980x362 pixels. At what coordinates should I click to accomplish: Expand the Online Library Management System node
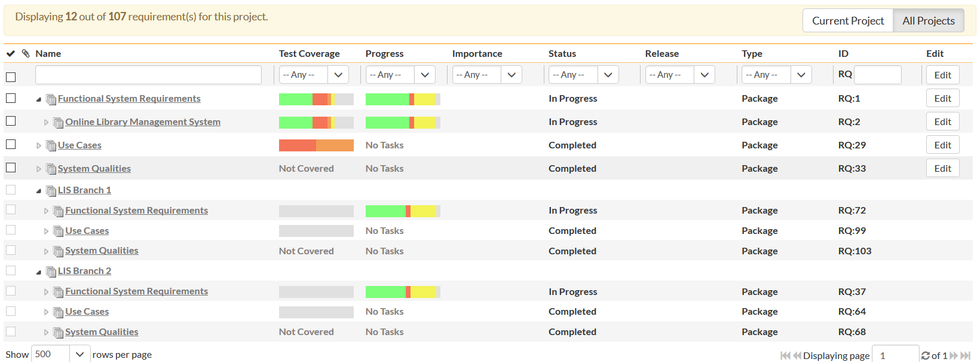pyautogui.click(x=46, y=123)
